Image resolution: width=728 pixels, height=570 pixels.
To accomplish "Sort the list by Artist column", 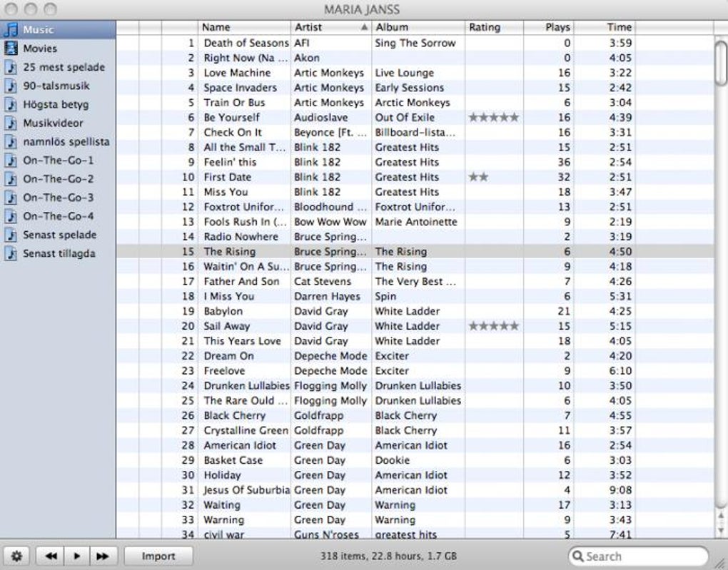I will click(x=331, y=27).
